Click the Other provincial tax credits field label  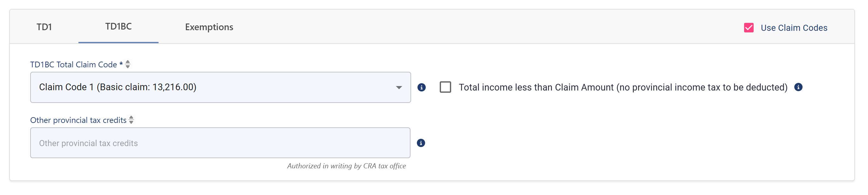tap(78, 120)
